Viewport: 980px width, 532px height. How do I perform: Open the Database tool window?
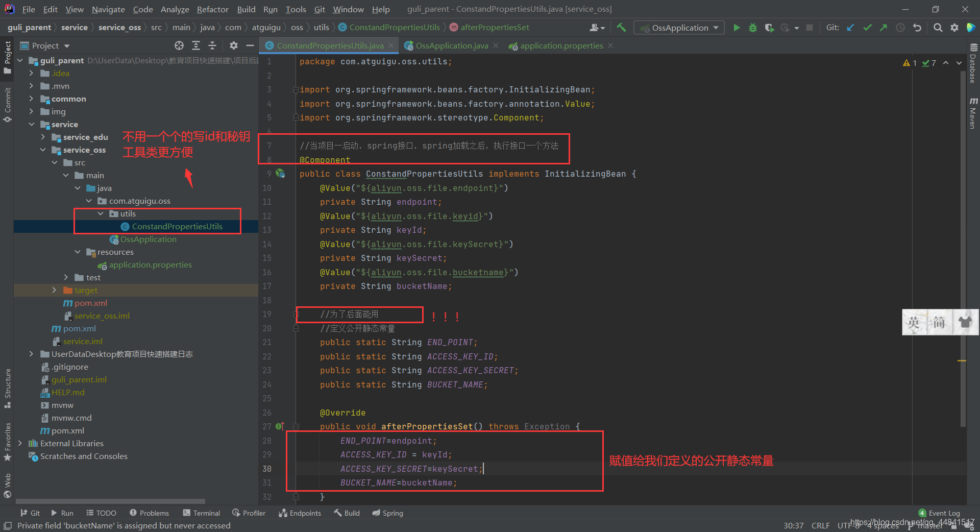[x=973, y=64]
